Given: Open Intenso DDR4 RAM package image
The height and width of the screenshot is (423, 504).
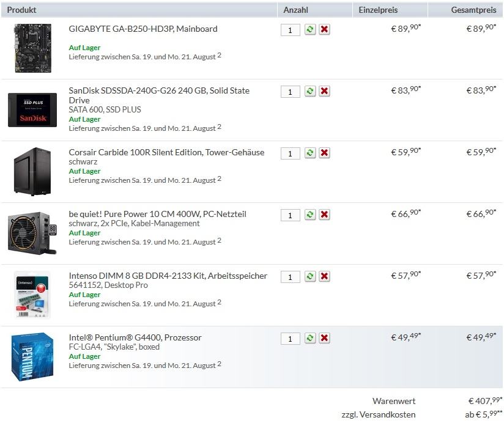Looking at the screenshot, I should [x=32, y=295].
